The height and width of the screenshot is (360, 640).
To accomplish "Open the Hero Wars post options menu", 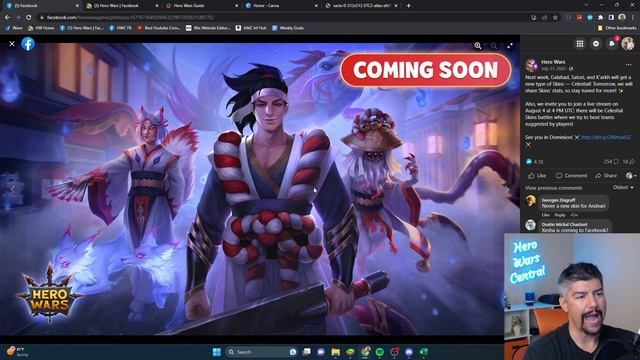I will pyautogui.click(x=629, y=64).
